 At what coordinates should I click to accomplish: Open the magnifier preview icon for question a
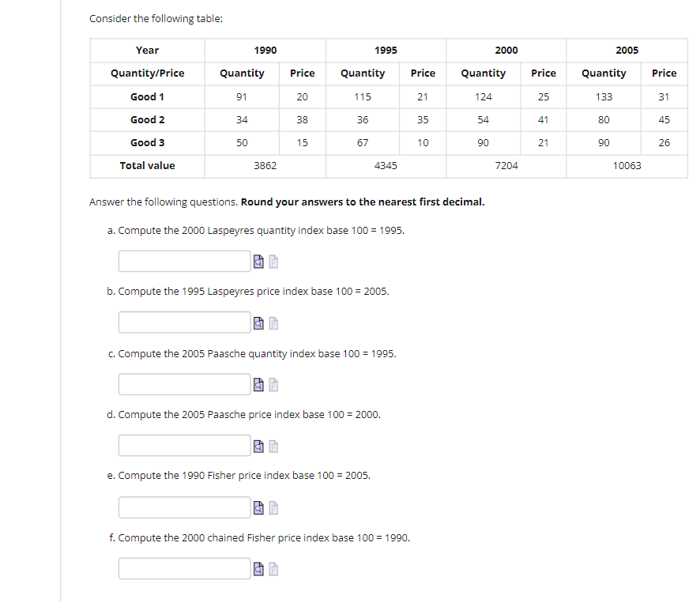[x=258, y=262]
